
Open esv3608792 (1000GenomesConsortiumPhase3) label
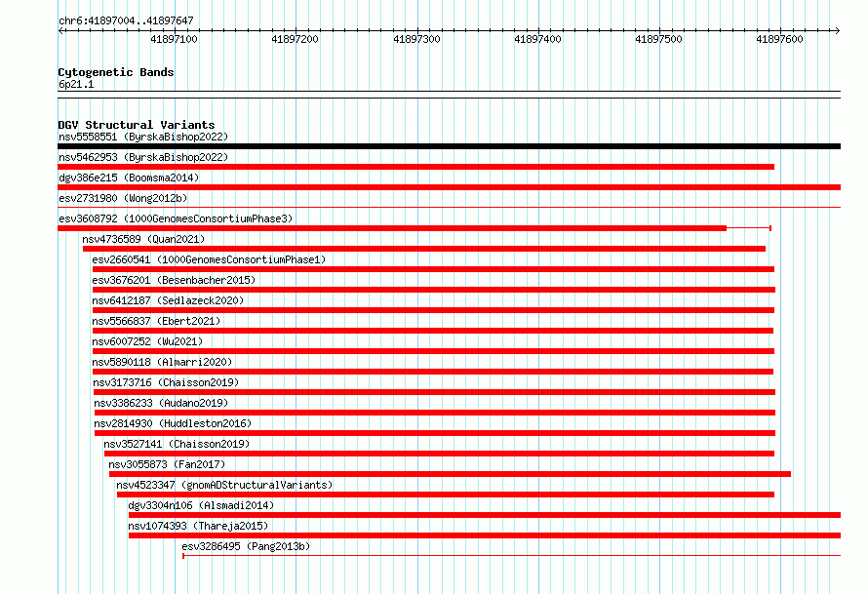(176, 218)
